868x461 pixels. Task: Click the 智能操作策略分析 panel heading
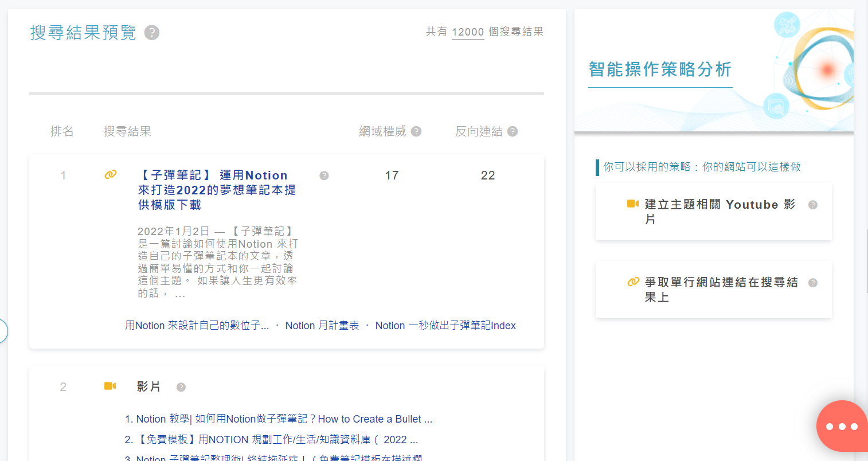click(x=660, y=69)
